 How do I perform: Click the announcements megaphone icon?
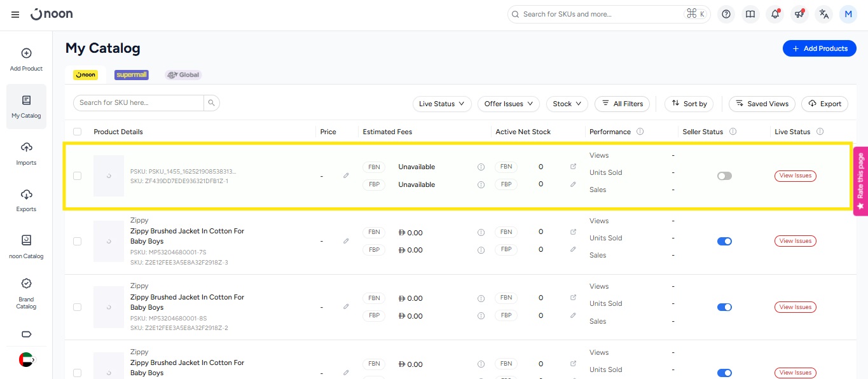pyautogui.click(x=799, y=14)
